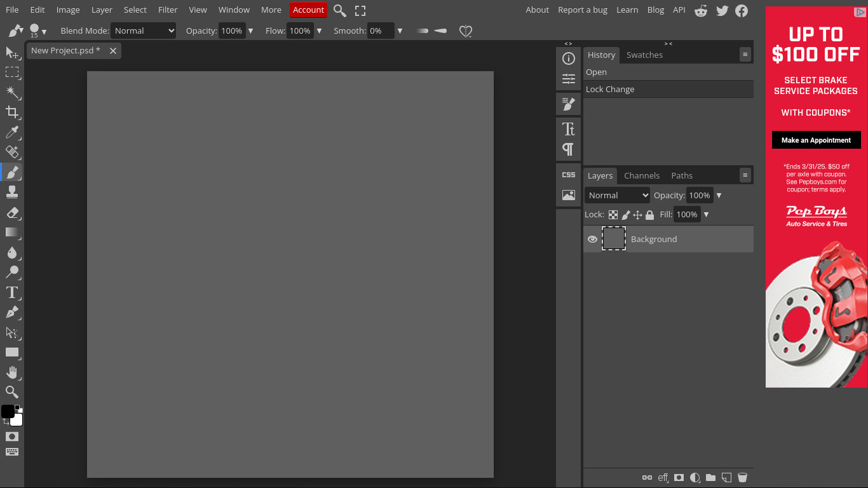Toggle Quick Mask mode

(12, 437)
